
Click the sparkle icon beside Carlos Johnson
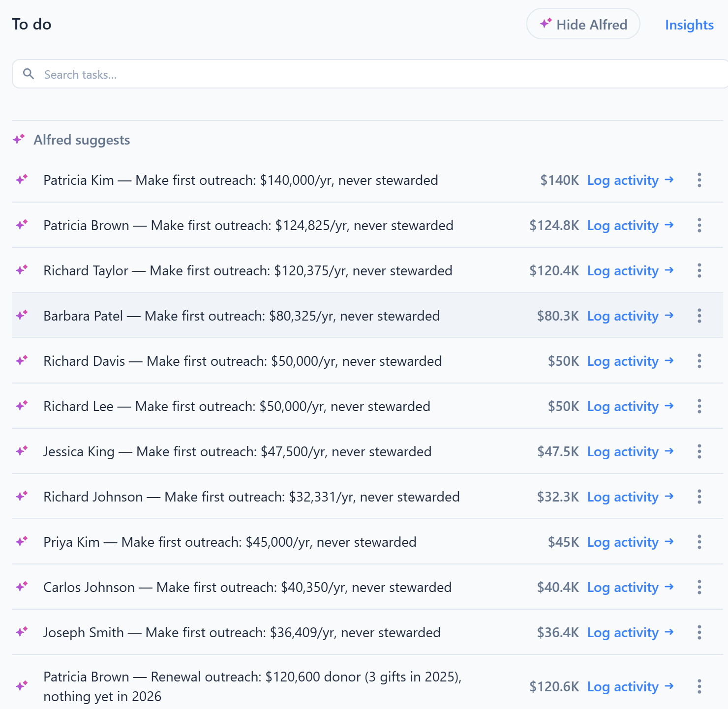coord(22,587)
